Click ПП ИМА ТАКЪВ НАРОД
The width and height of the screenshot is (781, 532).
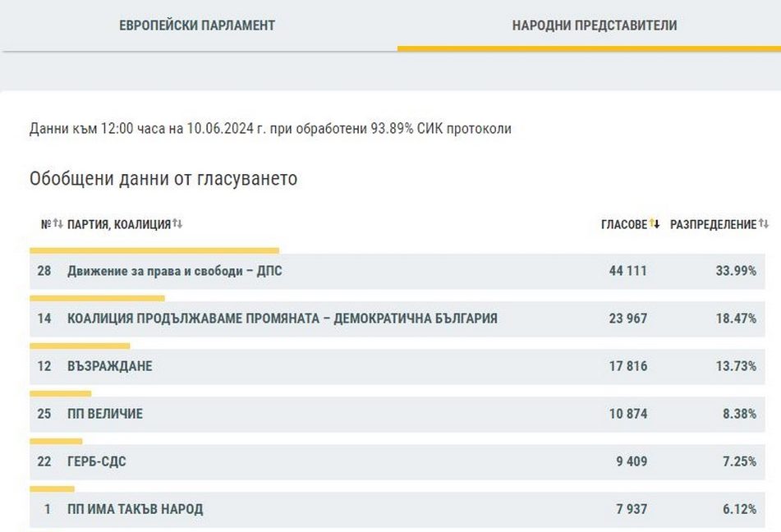click(x=135, y=509)
